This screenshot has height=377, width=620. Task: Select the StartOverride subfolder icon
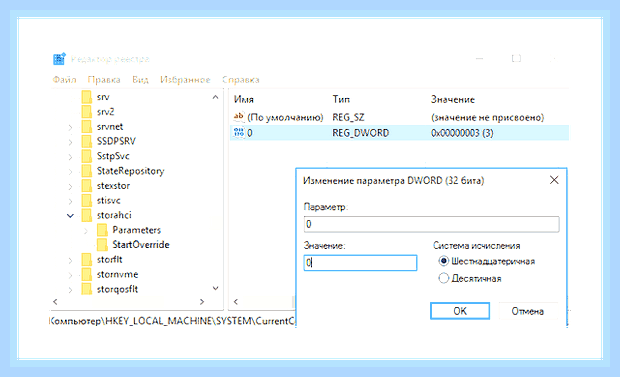tap(102, 245)
